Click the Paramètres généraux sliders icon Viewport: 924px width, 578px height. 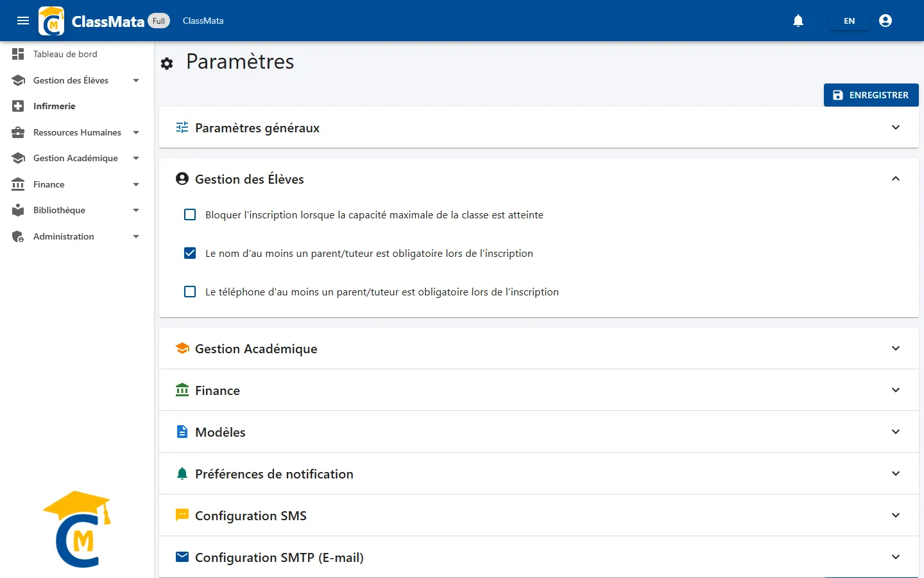(182, 127)
